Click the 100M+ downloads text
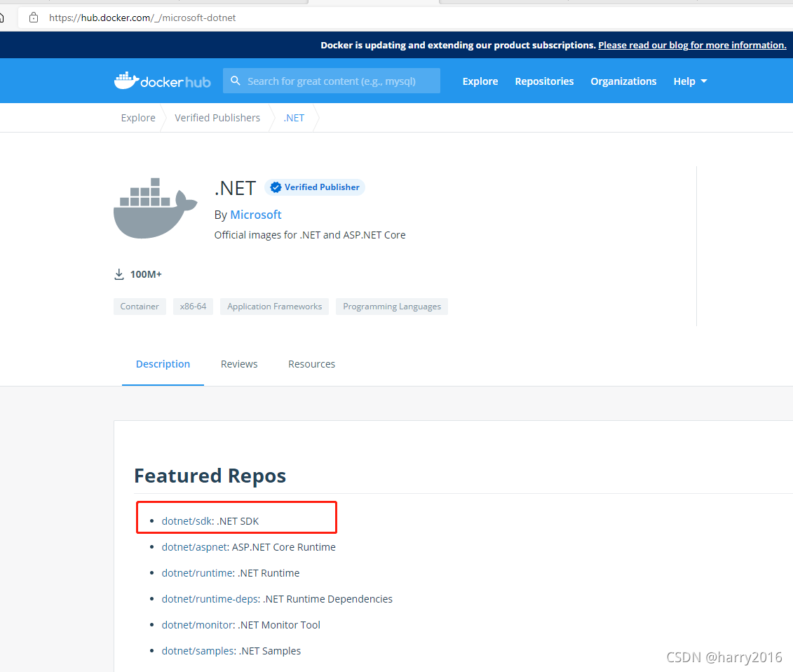Viewport: 793px width, 672px height. (x=146, y=274)
